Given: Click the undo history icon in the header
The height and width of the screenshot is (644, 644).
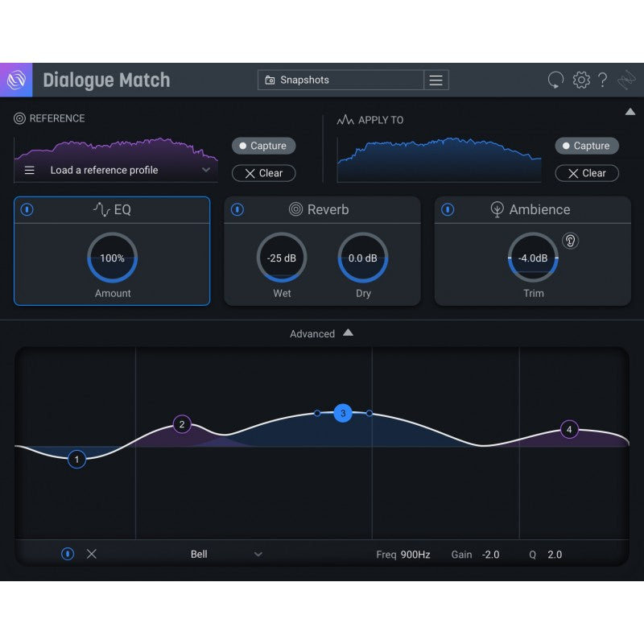Looking at the screenshot, I should tap(555, 80).
